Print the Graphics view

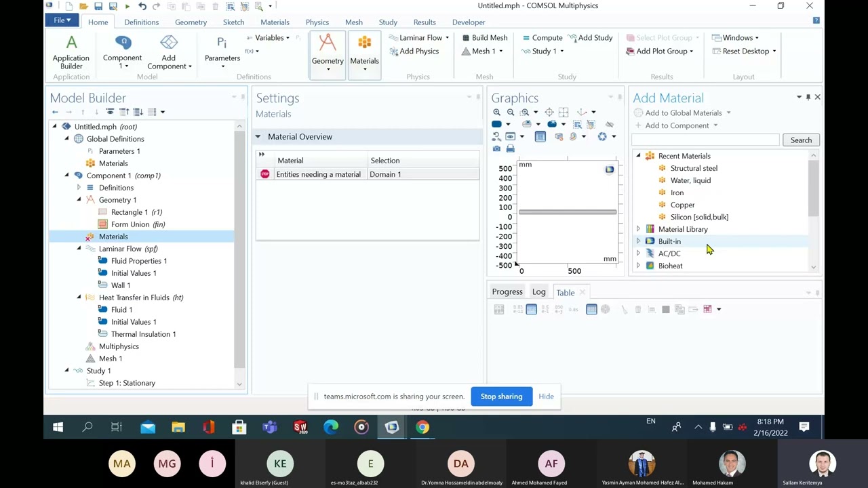click(511, 148)
